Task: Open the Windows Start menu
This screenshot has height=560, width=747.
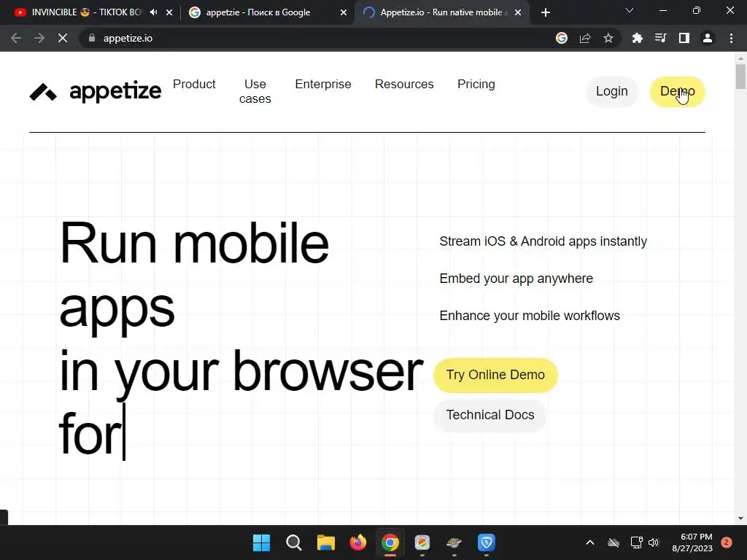Action: pos(261,542)
